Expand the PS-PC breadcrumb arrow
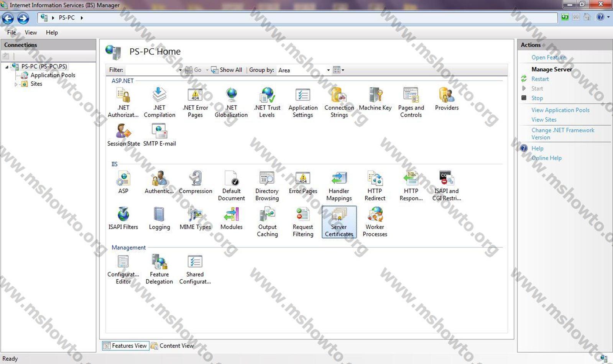The height and width of the screenshot is (364, 613). coord(82,18)
